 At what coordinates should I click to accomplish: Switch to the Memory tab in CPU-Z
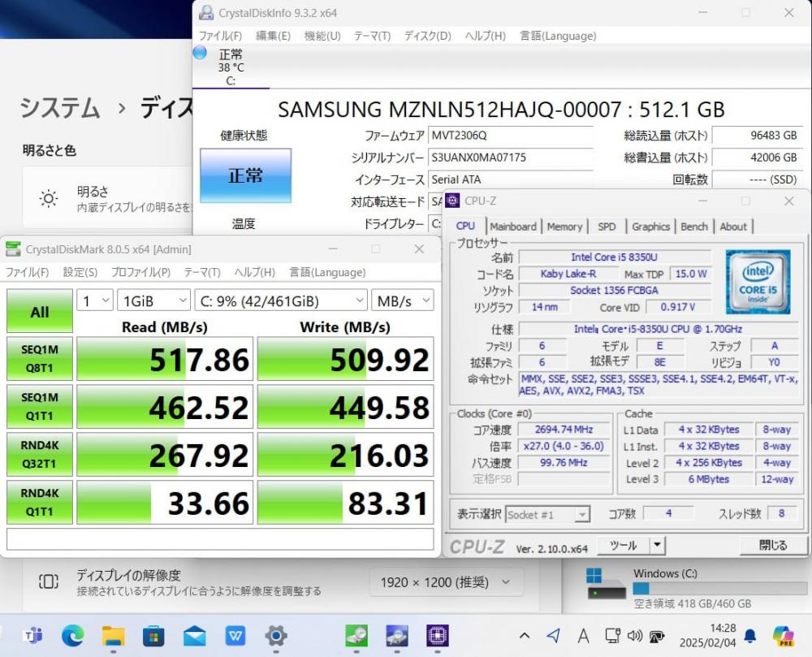564,227
